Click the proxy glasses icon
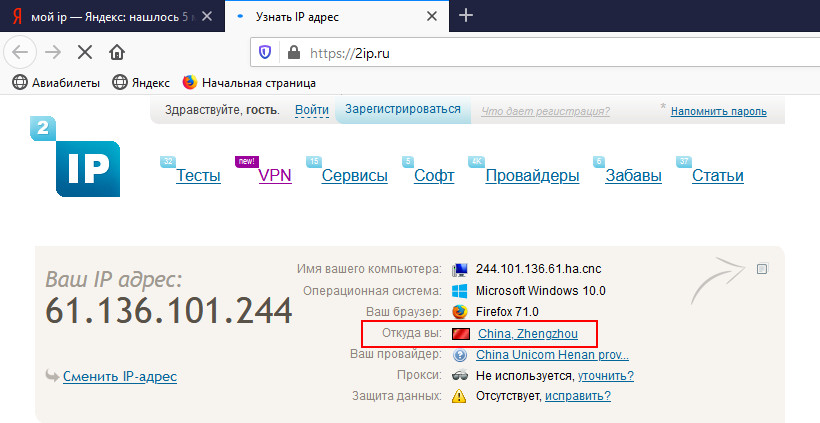820x423 pixels. pos(460,375)
